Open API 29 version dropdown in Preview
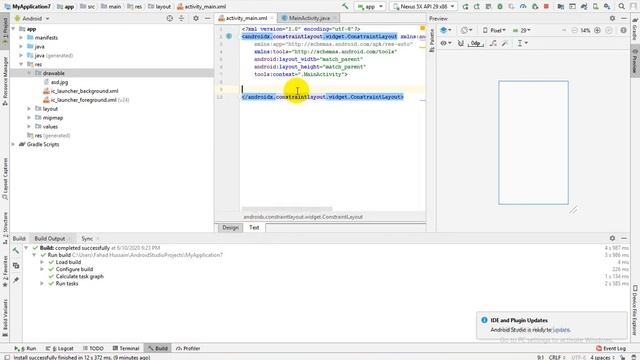 coord(522,30)
